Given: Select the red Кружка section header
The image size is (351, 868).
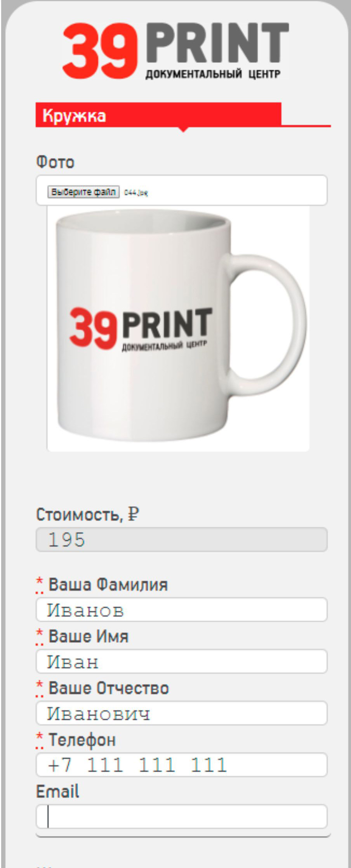Looking at the screenshot, I should point(158,115).
